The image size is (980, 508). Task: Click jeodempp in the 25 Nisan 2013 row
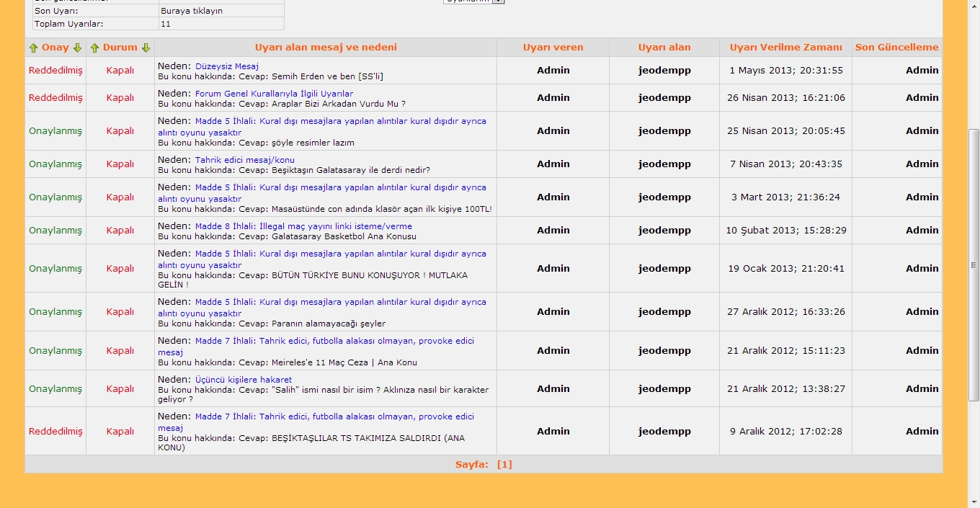(664, 131)
